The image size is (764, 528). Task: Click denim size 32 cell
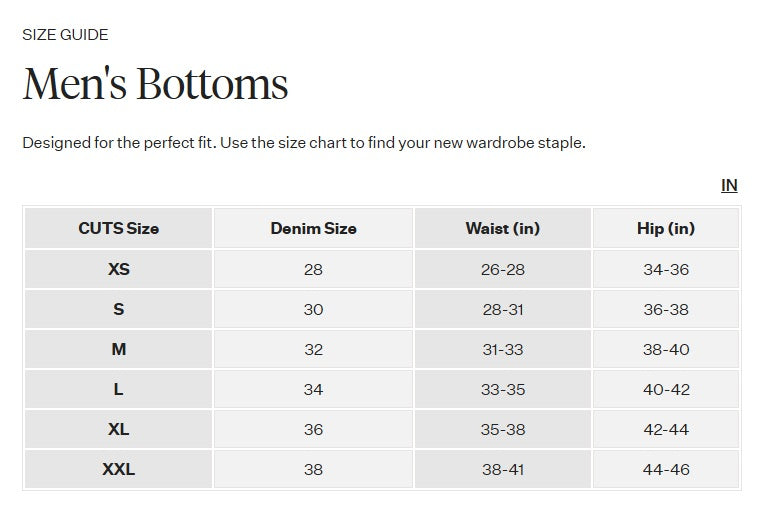pos(313,349)
